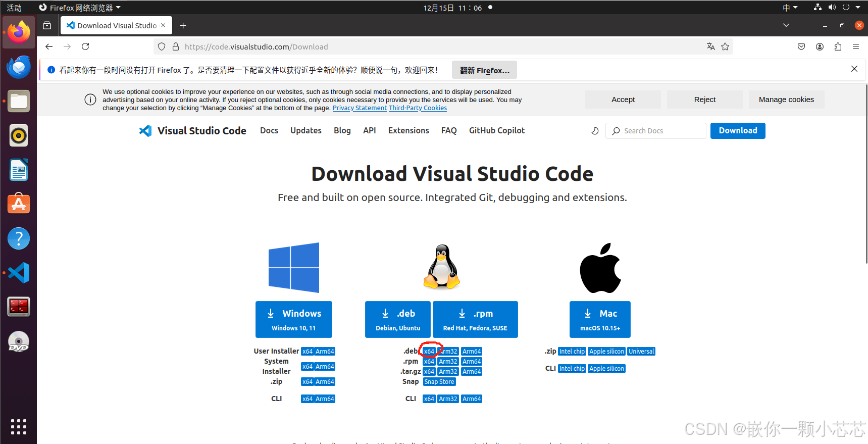This screenshot has height=444, width=868.
Task: Launch Thunderbird mail from the dock
Action: click(19, 67)
